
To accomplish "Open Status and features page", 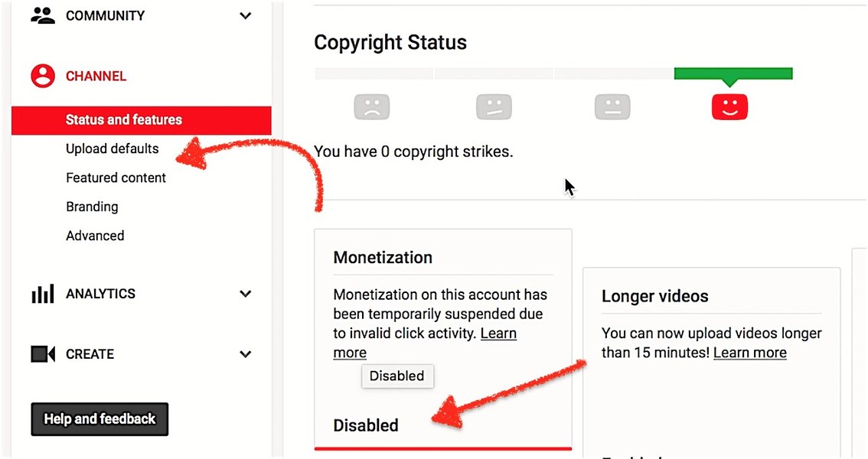I will (124, 120).
